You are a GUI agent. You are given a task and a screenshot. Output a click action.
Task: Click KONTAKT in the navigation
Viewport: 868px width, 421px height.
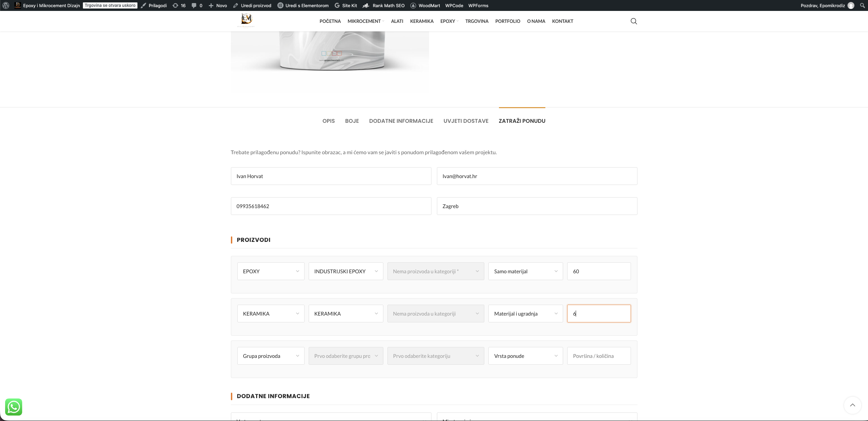tap(562, 21)
